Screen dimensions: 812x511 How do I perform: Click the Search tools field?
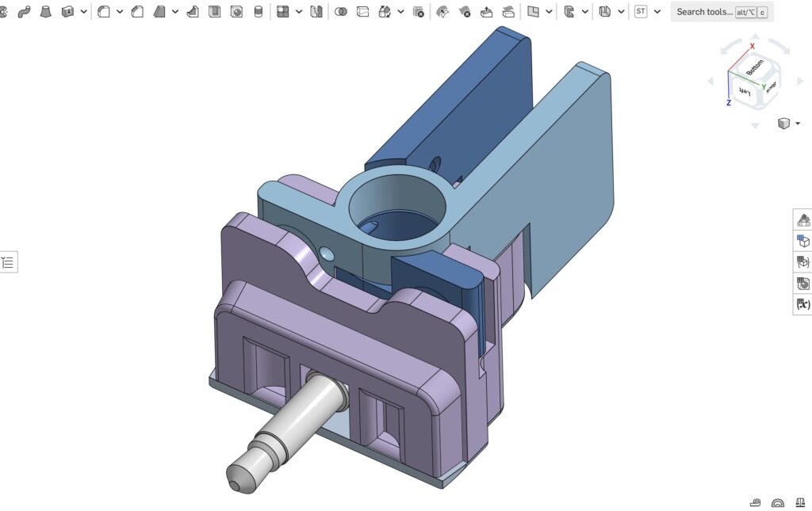pyautogui.click(x=704, y=12)
